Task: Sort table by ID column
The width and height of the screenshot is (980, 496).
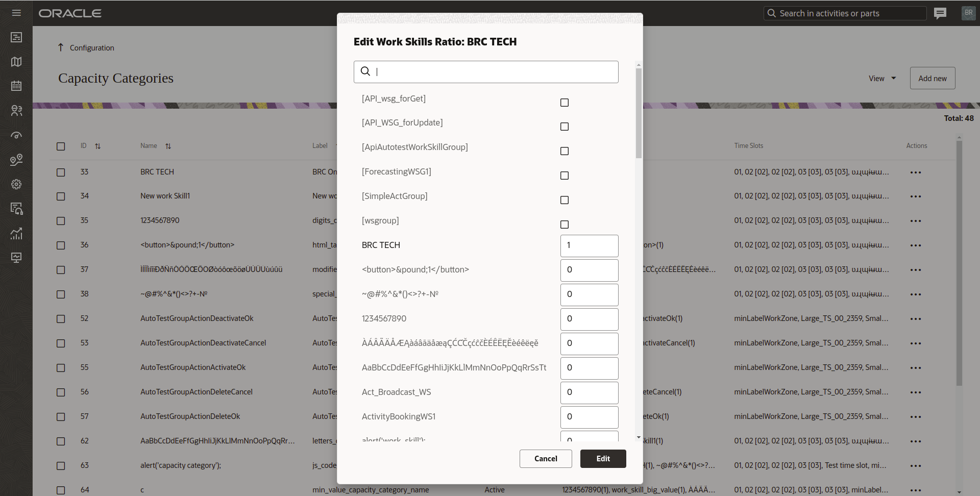Action: [98, 146]
